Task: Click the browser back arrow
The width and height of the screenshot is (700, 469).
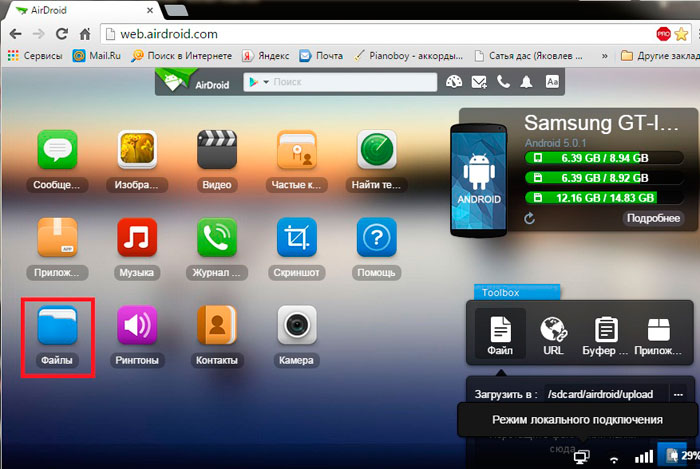Action: point(16,34)
